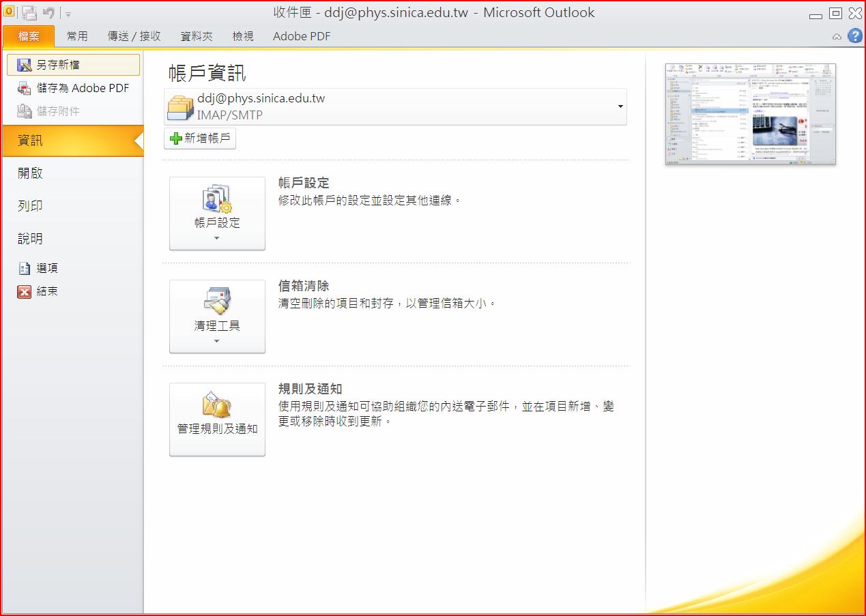Select the orange 檔案 tab
The width and height of the screenshot is (866, 616).
(x=29, y=36)
